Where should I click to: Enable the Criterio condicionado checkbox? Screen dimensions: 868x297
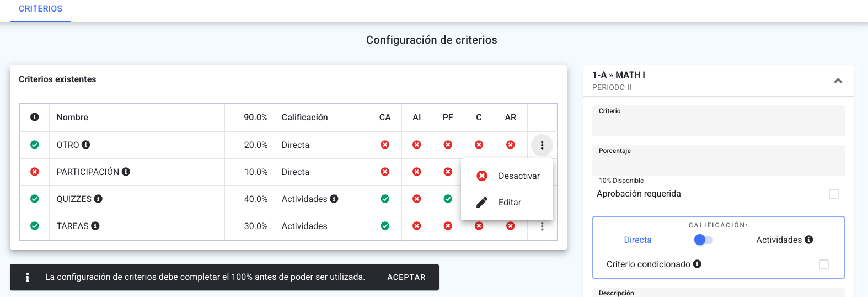click(x=824, y=264)
